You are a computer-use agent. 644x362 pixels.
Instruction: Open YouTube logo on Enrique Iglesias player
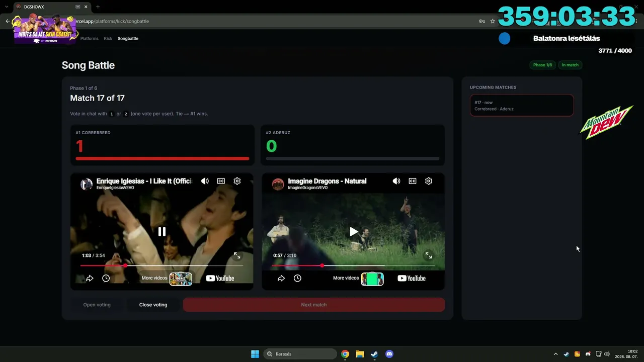tap(220, 278)
